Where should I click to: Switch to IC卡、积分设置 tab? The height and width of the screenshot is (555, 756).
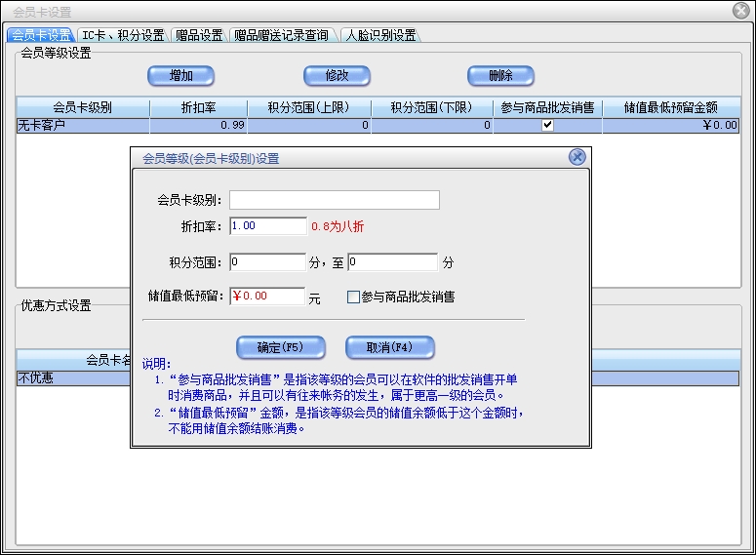point(122,35)
